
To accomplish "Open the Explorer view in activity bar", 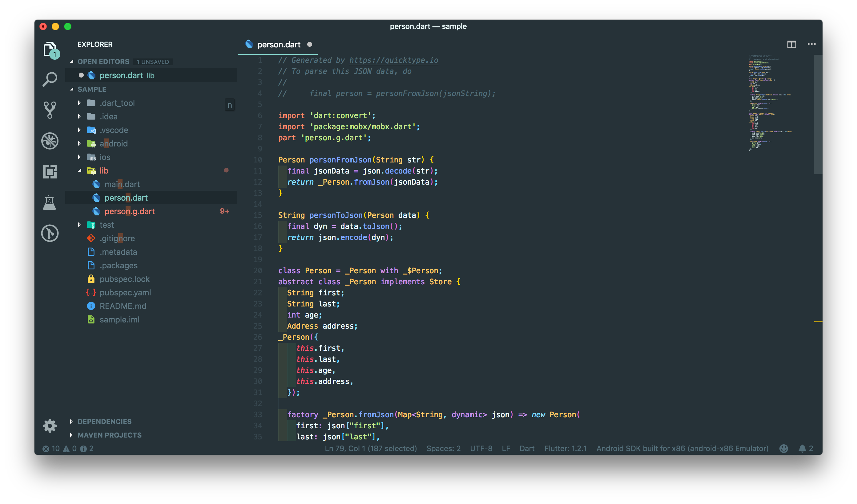I will (50, 50).
